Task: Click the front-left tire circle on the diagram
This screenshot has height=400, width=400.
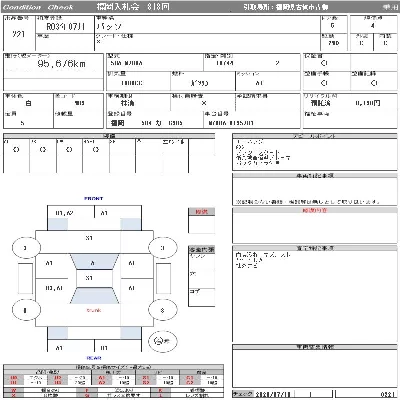Action: click(26, 248)
